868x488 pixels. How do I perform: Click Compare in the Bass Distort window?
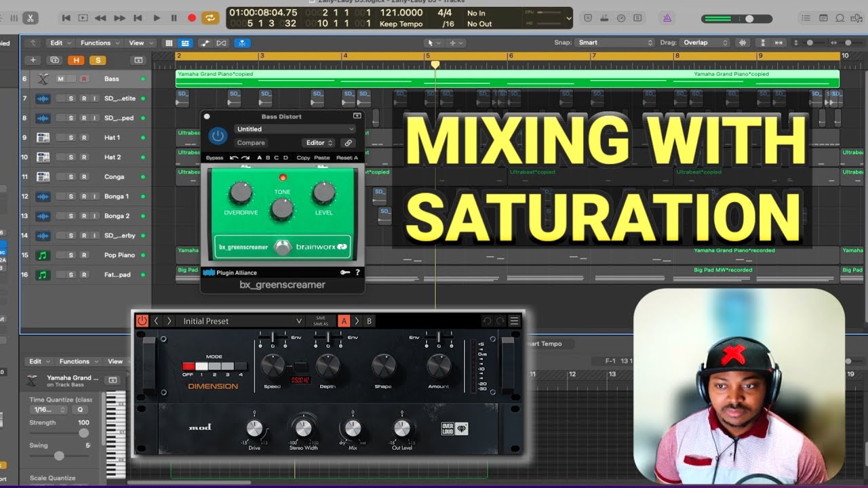click(251, 143)
